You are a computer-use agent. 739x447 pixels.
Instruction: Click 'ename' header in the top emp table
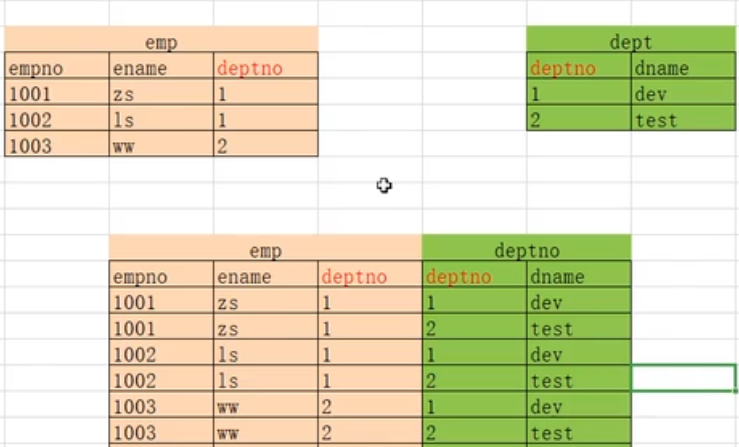[161, 68]
